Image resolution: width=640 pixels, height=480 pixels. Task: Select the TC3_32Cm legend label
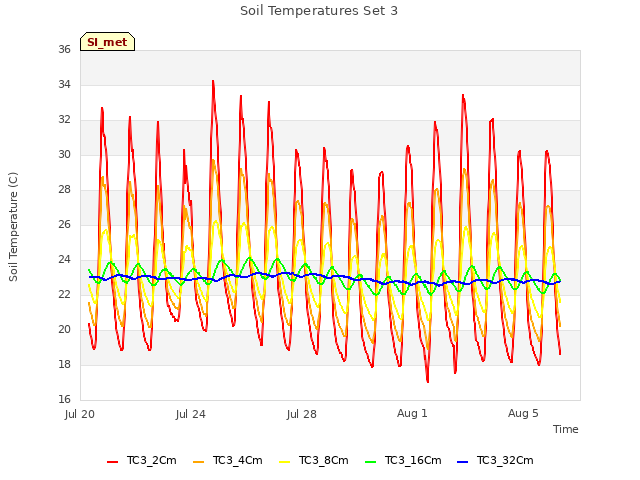click(x=505, y=460)
